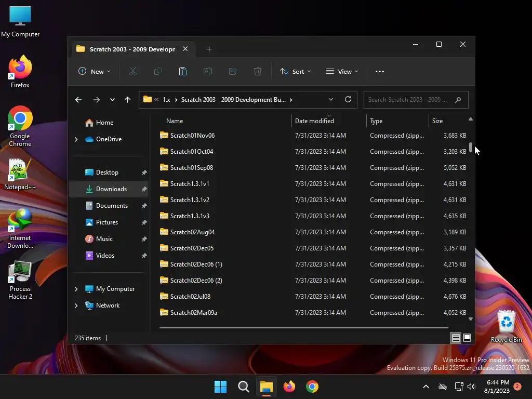Image resolution: width=532 pixels, height=399 pixels.
Task: Click File Explorer in the taskbar
Action: pos(267,387)
